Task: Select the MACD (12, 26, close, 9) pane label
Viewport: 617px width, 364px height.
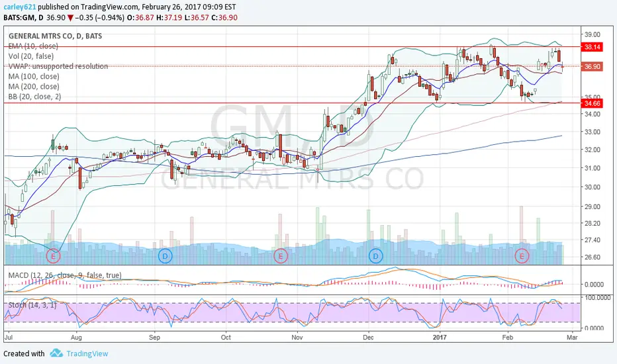Action: click(65, 275)
